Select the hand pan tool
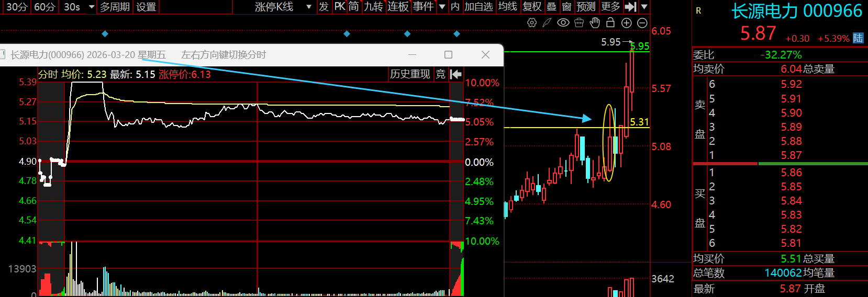868x297 pixels. point(595,22)
